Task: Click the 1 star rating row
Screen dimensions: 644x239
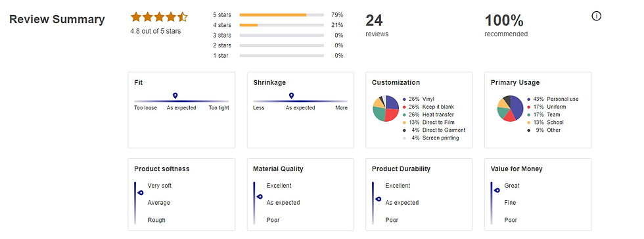Action: tap(278, 55)
